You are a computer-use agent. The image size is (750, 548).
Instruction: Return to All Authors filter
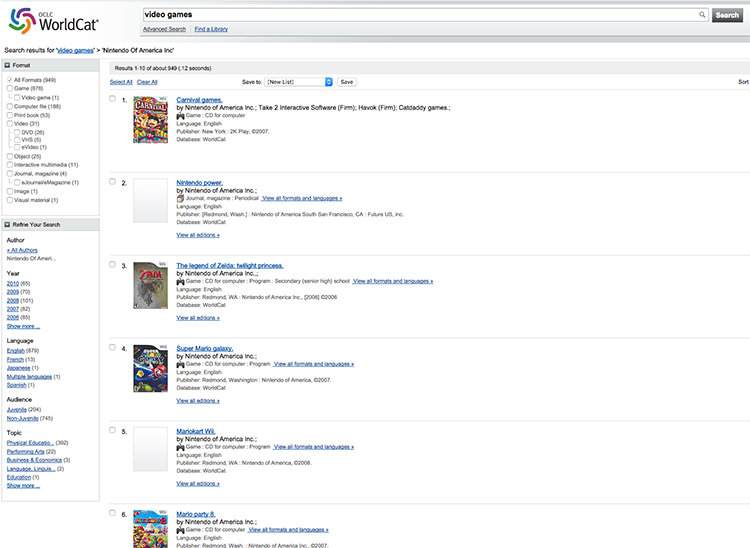22,250
